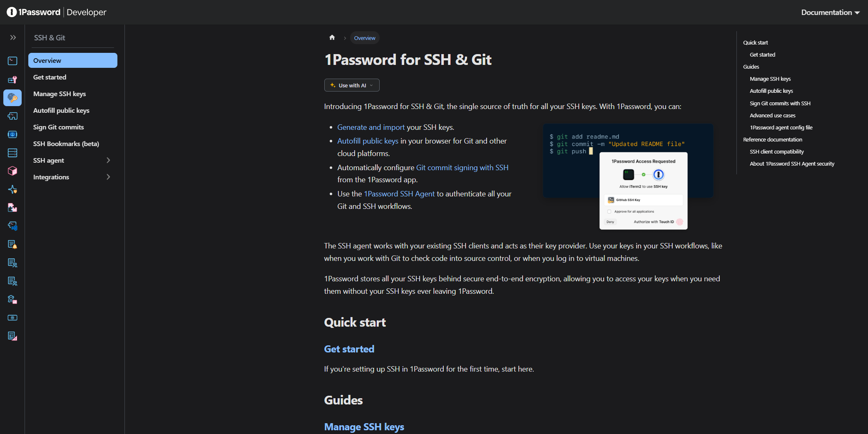Open the sparkle with shield sidebar icon

click(x=12, y=189)
